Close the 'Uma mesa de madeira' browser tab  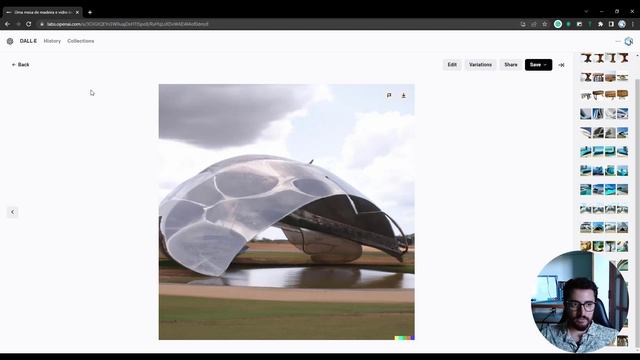pos(77,12)
